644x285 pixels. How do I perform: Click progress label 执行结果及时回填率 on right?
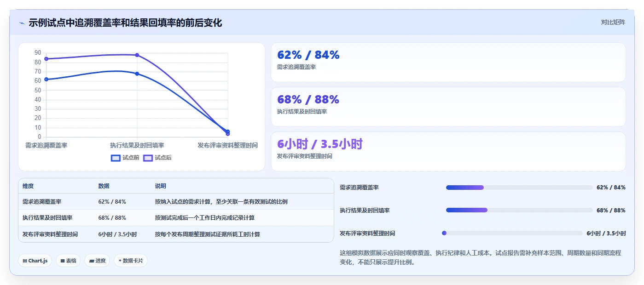pyautogui.click(x=365, y=210)
